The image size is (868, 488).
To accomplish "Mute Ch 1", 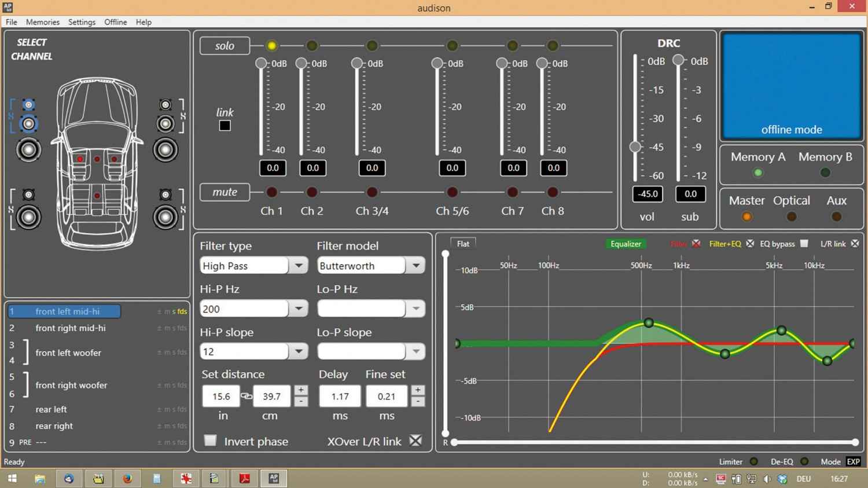I will 271,192.
